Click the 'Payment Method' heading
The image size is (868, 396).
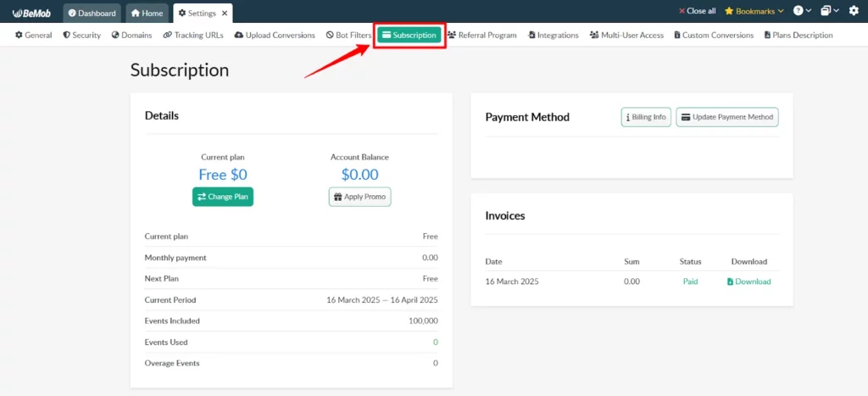pos(527,117)
